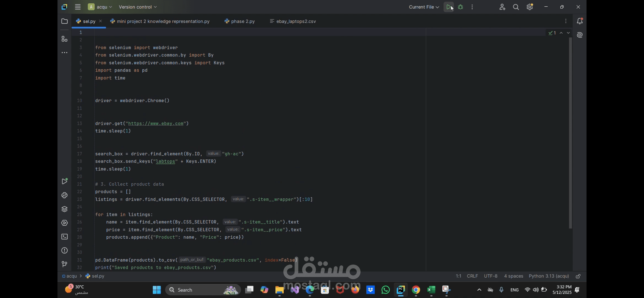Toggle read-only lock in status bar

[x=578, y=276]
